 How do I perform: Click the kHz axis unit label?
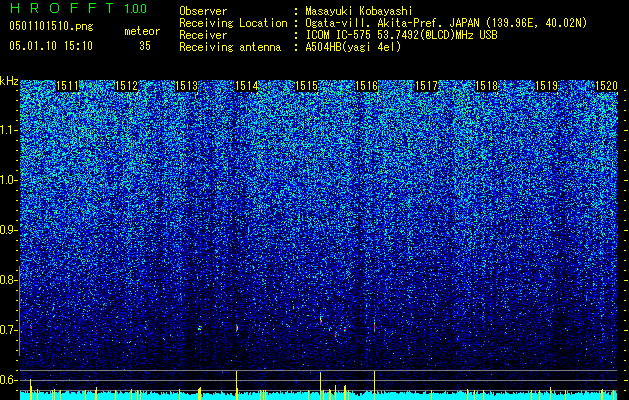[x=9, y=81]
